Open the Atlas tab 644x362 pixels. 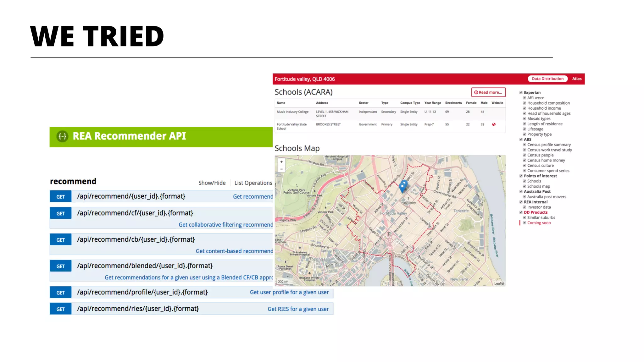pyautogui.click(x=576, y=79)
